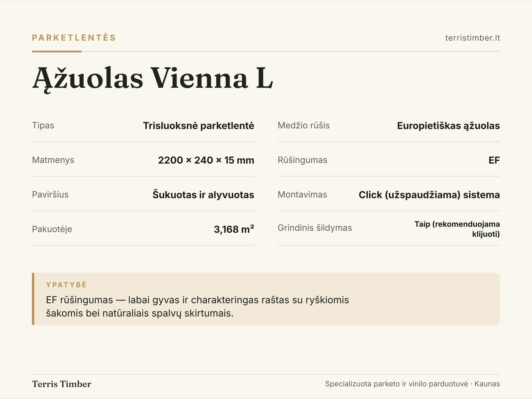Click the Grindinis šildymas label
This screenshot has height=399, width=532.
tap(315, 228)
